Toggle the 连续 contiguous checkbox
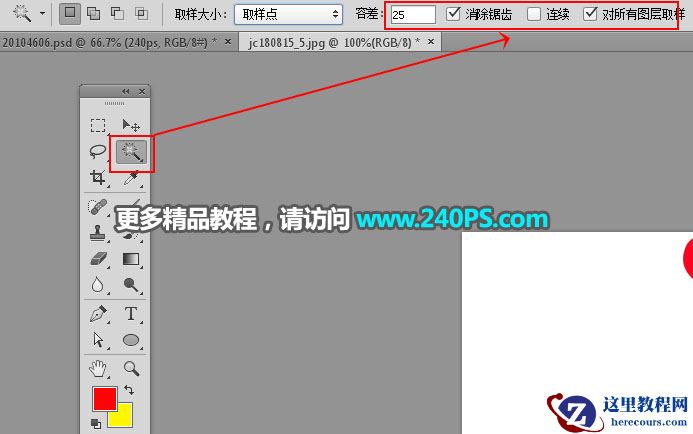 (x=534, y=14)
